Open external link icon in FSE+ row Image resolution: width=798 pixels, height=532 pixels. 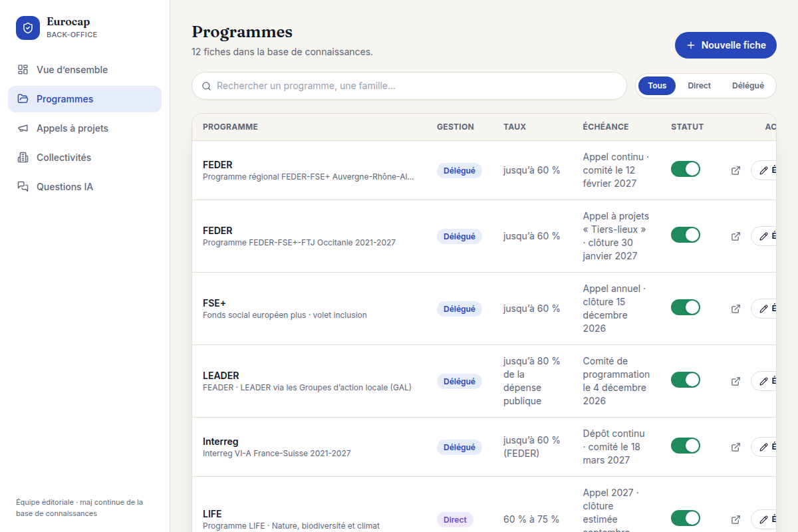click(735, 309)
